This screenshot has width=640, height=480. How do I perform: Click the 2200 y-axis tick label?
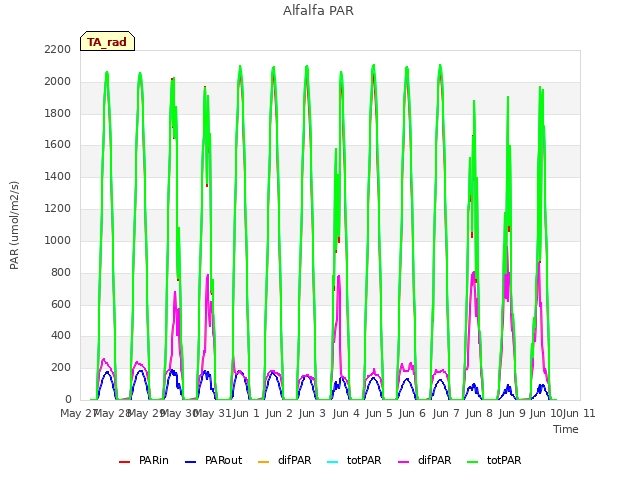tap(58, 49)
